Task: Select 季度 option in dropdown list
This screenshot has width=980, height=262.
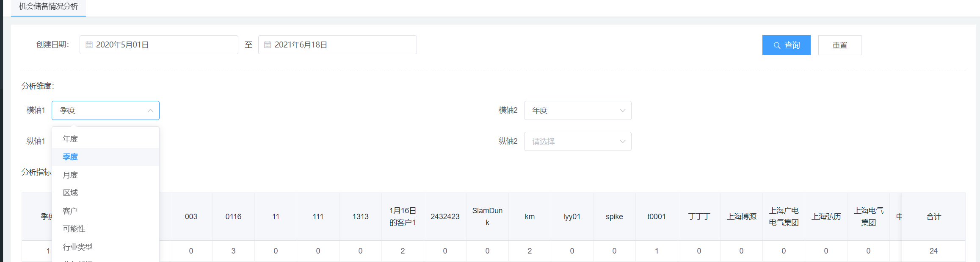Action: pyautogui.click(x=70, y=157)
